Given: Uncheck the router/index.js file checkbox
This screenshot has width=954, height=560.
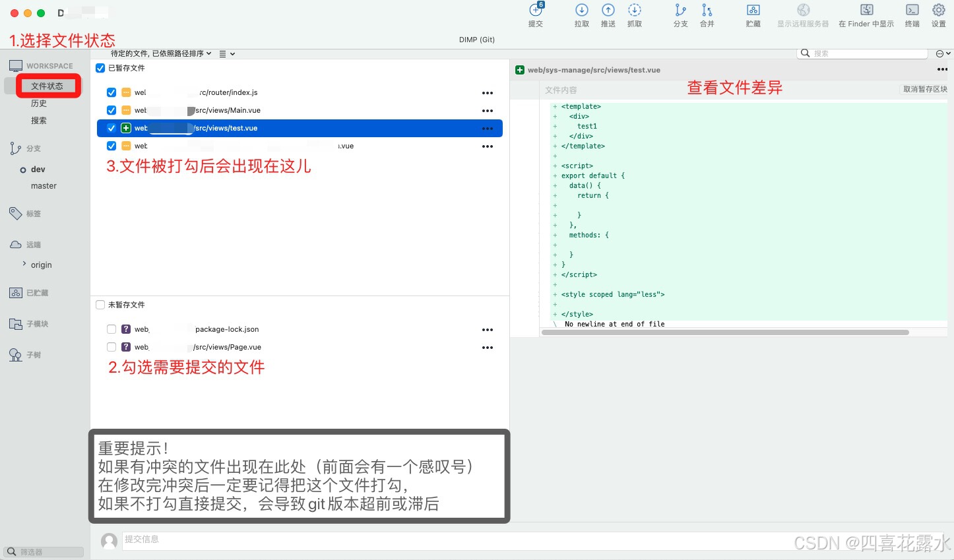Looking at the screenshot, I should click(111, 92).
